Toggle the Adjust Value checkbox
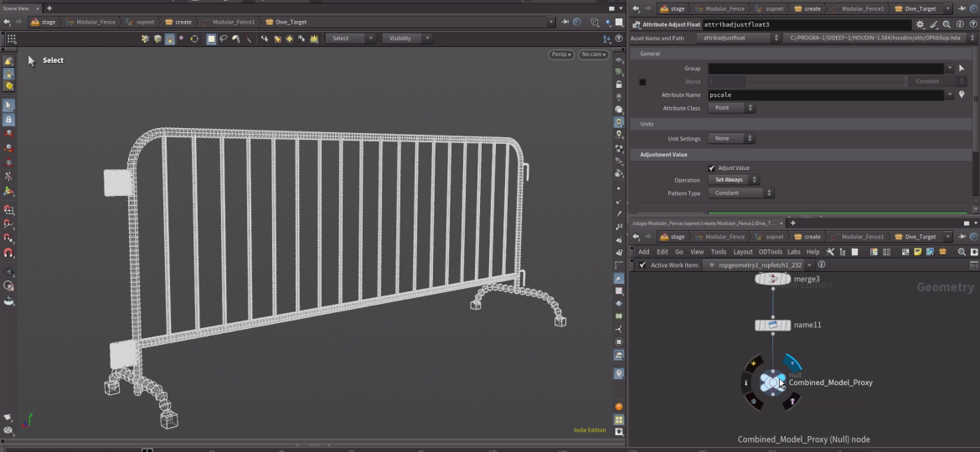Viewport: 980px width, 452px height. coord(712,168)
